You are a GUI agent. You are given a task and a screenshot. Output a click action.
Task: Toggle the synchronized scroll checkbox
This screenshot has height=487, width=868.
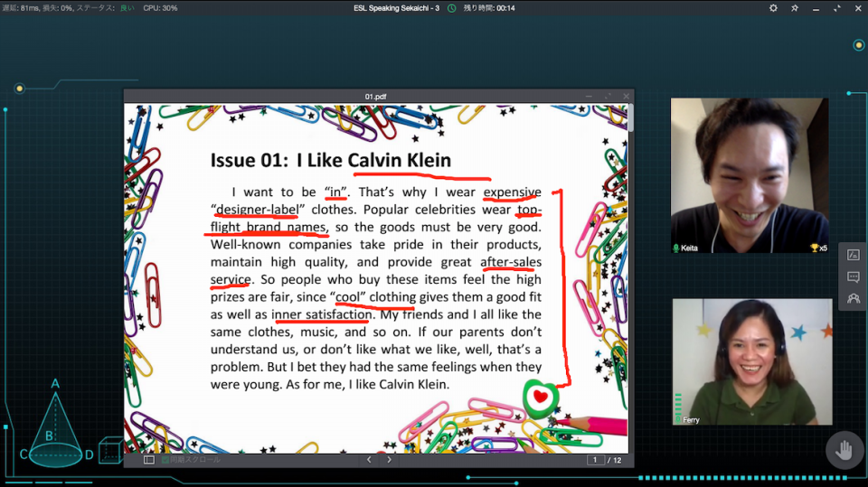(165, 460)
